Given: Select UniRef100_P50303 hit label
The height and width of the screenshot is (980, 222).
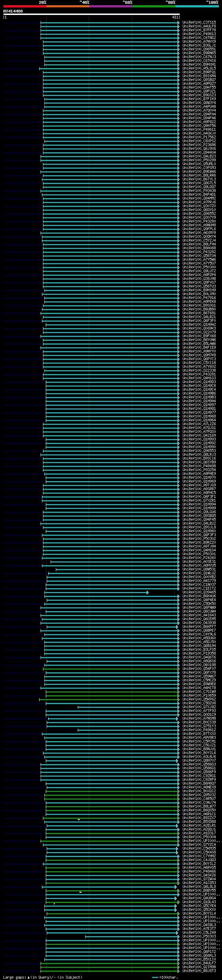Looking at the screenshot, I should pyautogui.click(x=199, y=936).
